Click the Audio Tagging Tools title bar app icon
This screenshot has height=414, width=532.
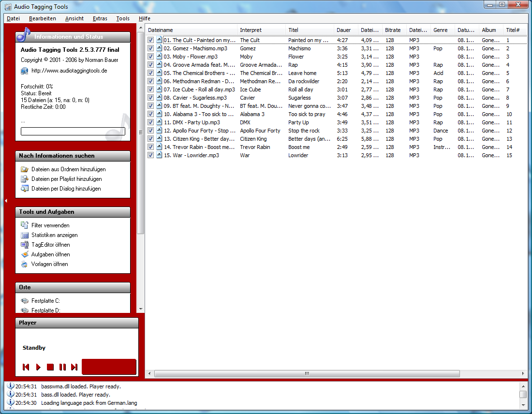8,7
